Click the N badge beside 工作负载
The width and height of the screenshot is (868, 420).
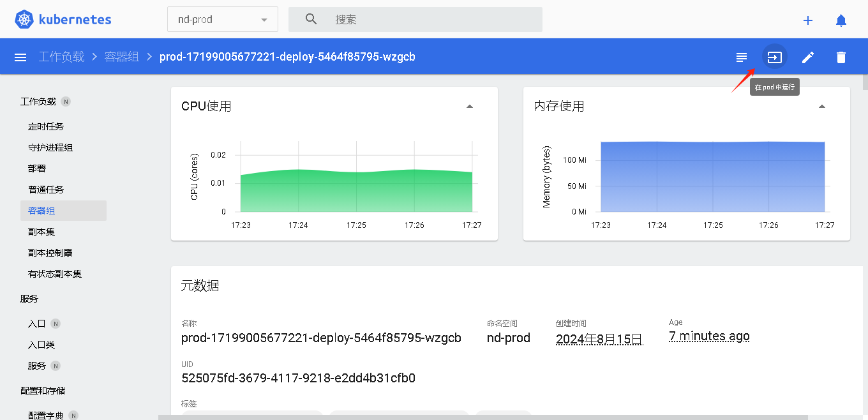click(x=66, y=101)
